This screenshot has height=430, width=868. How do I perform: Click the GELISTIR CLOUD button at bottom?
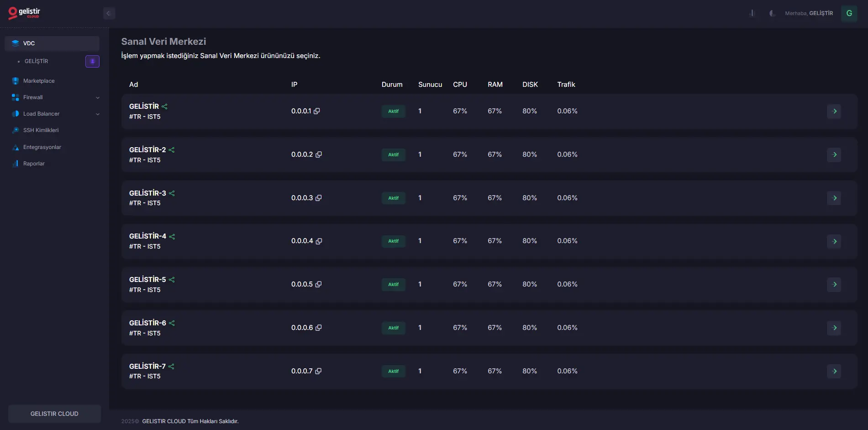tap(54, 414)
